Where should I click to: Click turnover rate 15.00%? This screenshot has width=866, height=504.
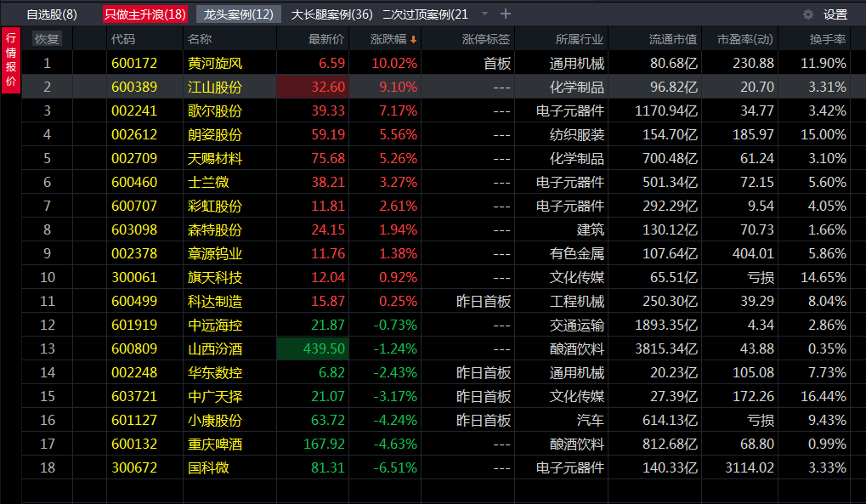pos(824,135)
